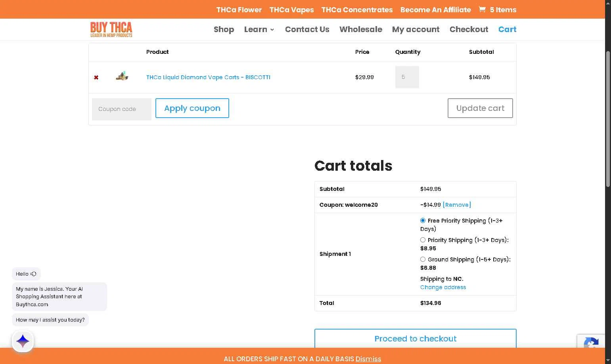The image size is (611, 364).
Task: Click the 'How may I assist you today?' message
Action: (x=50, y=320)
